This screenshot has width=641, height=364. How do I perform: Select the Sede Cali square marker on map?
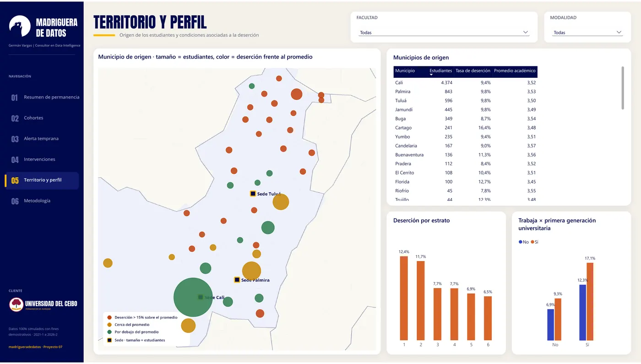pyautogui.click(x=200, y=297)
